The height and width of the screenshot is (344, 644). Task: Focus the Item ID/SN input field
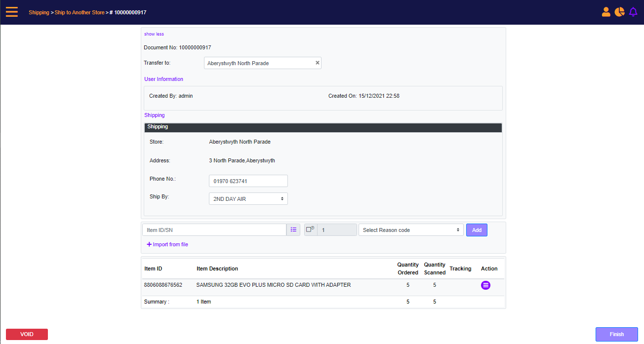tap(214, 230)
